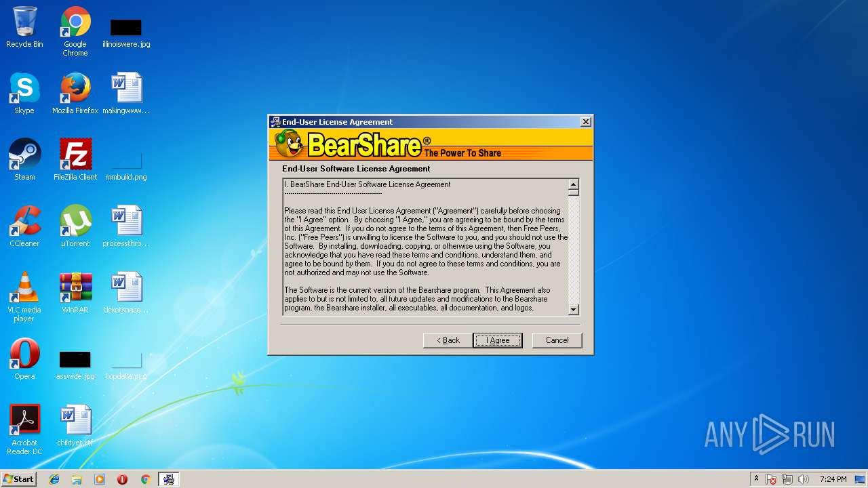Select the topdata.png desktop file

pos(126,366)
